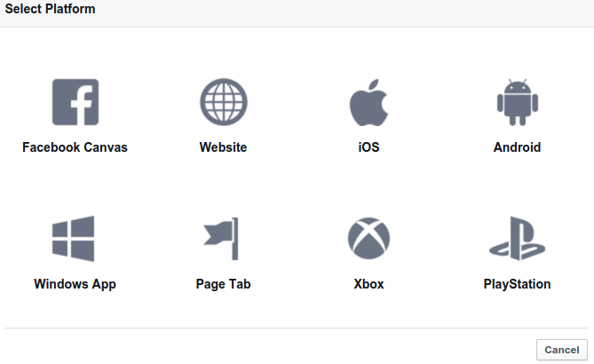Click the 'Facebook Canvas' text label
This screenshot has height=364, width=594.
(75, 147)
